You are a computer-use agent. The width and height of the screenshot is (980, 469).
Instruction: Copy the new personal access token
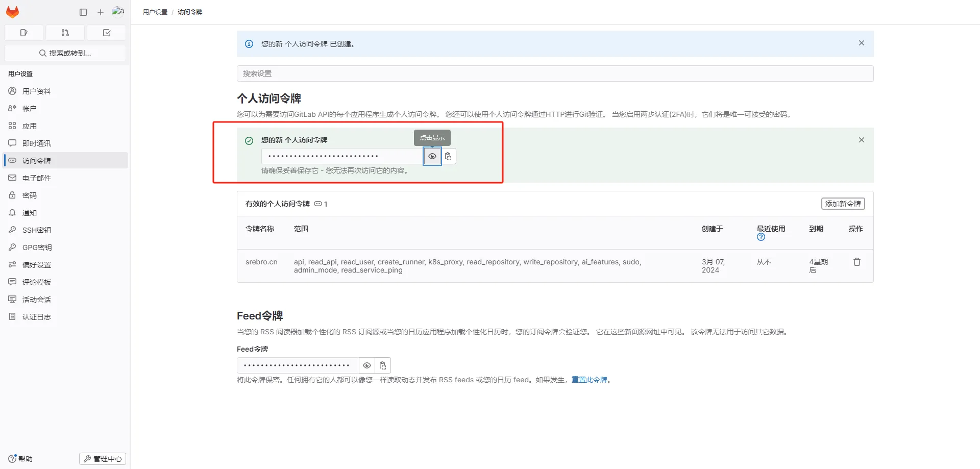pyautogui.click(x=448, y=156)
